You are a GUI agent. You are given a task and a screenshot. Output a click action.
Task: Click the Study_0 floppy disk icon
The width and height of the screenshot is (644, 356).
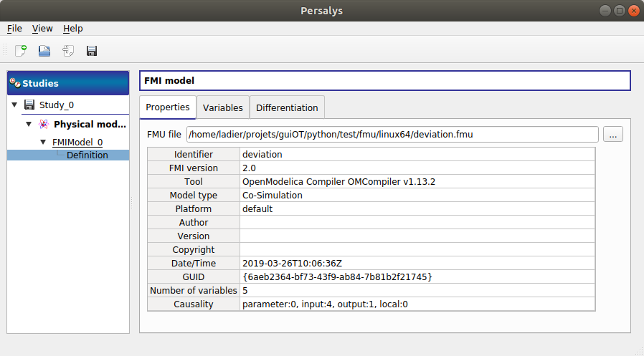pyautogui.click(x=29, y=105)
